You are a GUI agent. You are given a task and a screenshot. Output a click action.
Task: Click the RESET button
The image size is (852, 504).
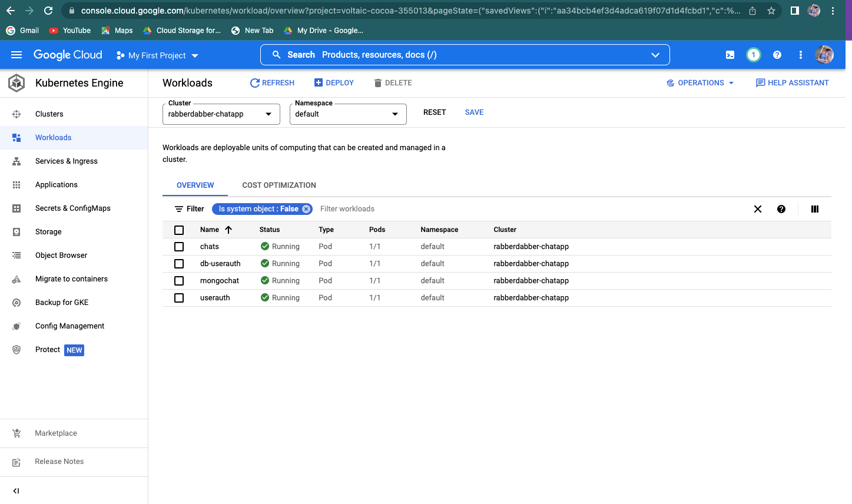(x=435, y=112)
